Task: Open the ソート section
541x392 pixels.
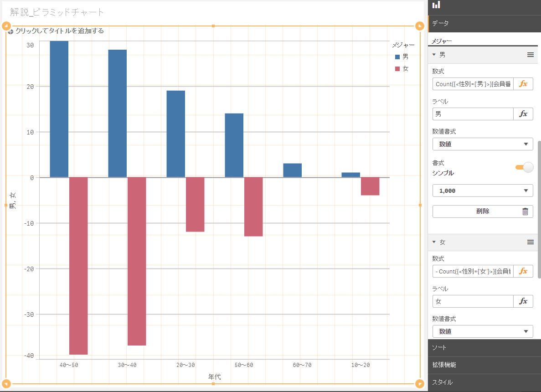Action: pyautogui.click(x=484, y=348)
